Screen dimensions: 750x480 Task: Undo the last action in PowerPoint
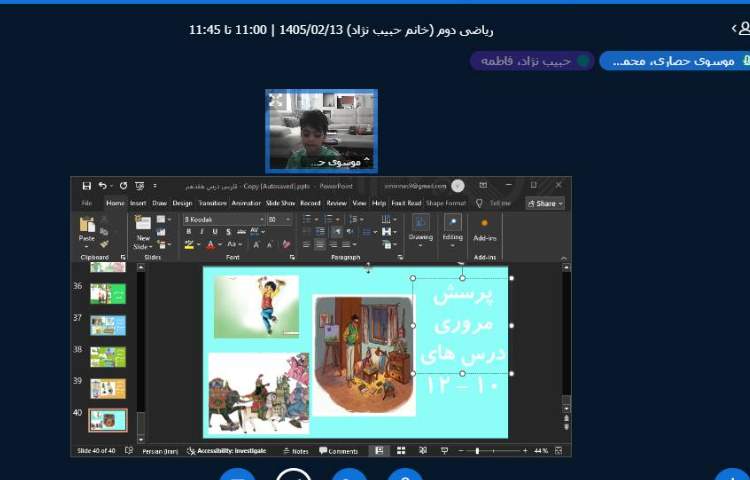coord(102,186)
